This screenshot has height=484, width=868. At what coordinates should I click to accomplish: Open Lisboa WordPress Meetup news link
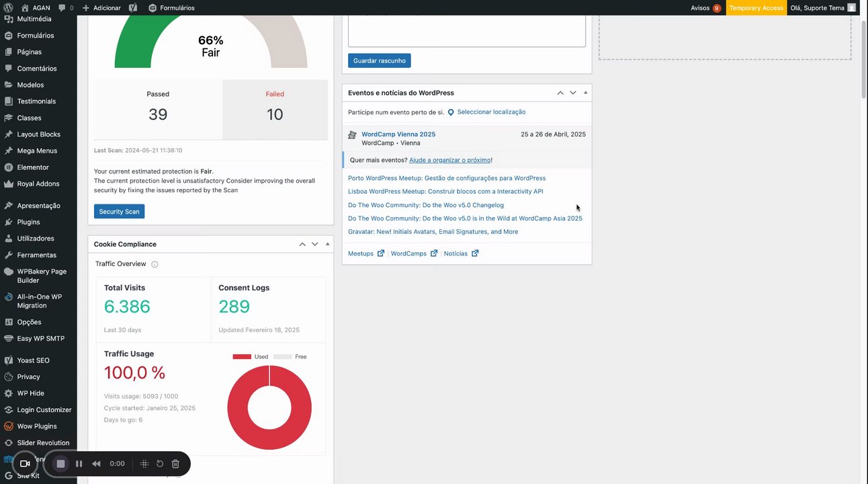[445, 192]
